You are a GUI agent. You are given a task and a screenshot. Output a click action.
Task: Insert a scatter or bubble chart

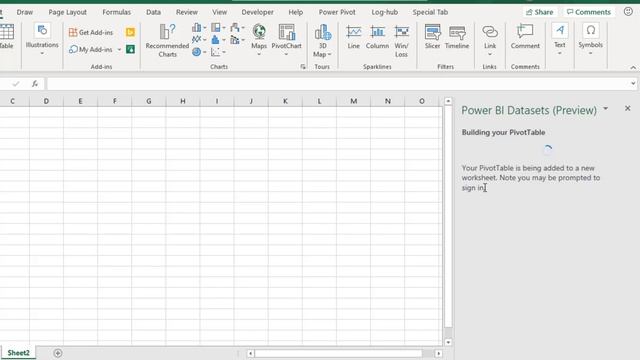click(218, 52)
